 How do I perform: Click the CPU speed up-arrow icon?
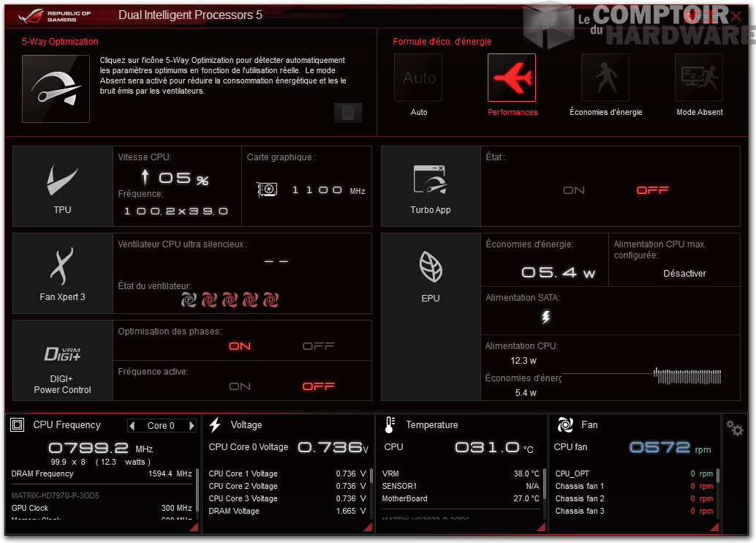click(x=145, y=177)
